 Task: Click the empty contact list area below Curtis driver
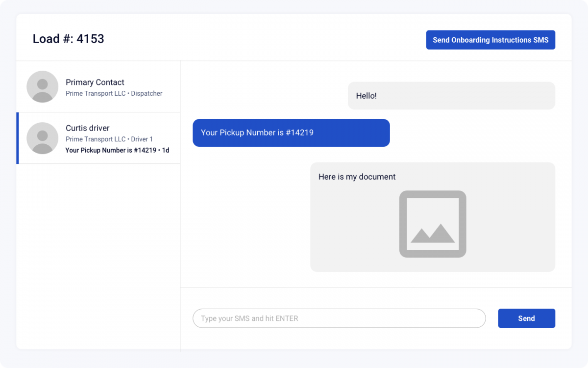98,245
